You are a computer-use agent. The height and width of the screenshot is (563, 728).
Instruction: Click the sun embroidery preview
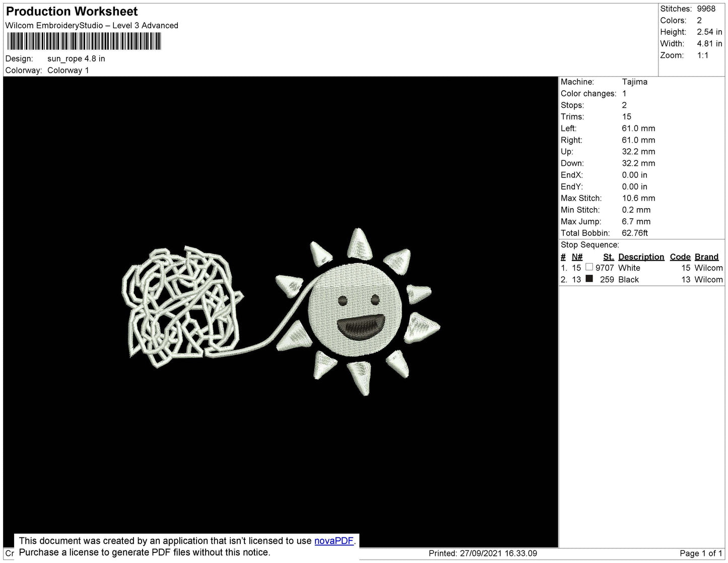(358, 311)
